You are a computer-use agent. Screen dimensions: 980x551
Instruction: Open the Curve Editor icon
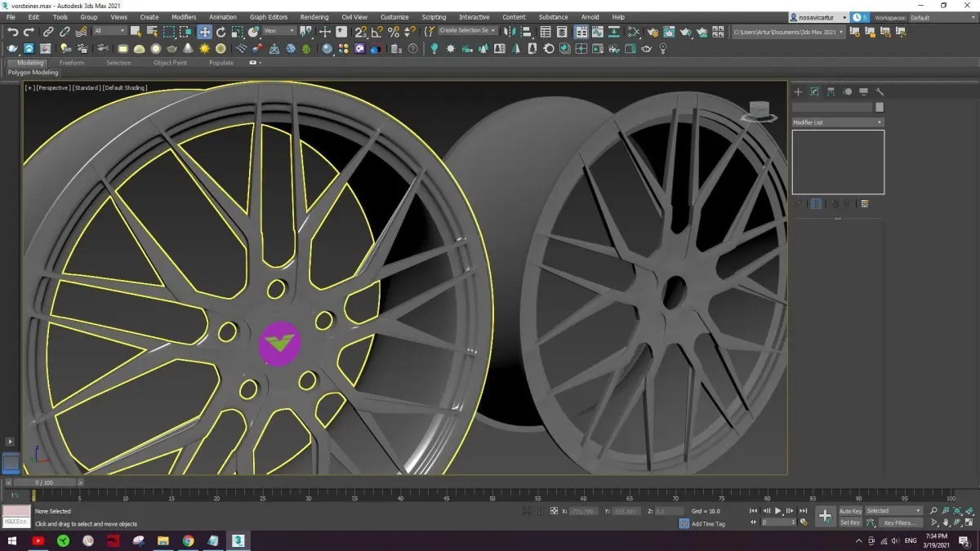click(597, 31)
